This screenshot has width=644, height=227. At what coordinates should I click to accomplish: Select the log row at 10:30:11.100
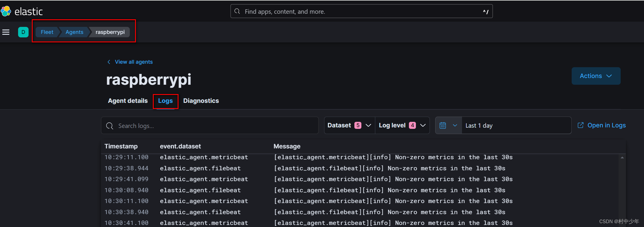[x=360, y=201]
